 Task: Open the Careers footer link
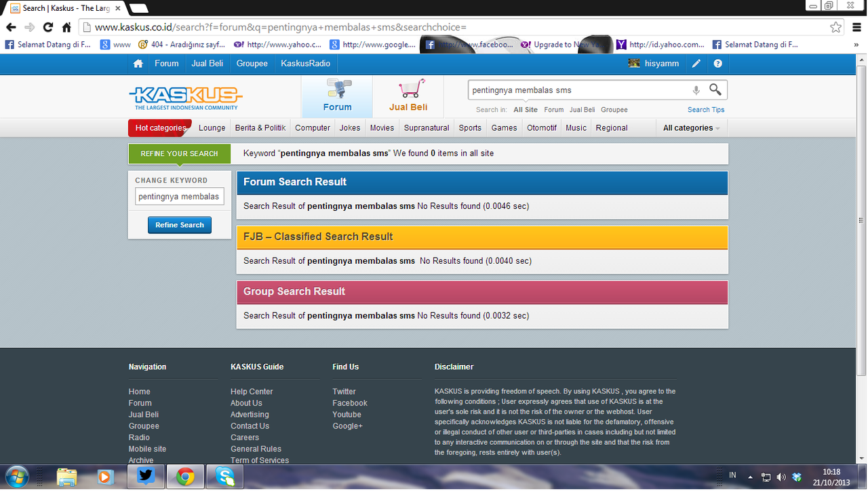click(x=245, y=437)
